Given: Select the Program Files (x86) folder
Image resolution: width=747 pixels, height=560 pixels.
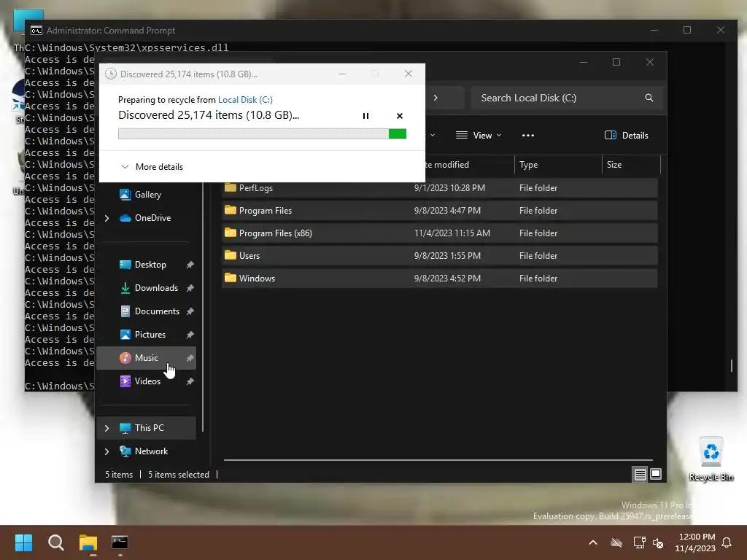Looking at the screenshot, I should (x=439, y=233).
